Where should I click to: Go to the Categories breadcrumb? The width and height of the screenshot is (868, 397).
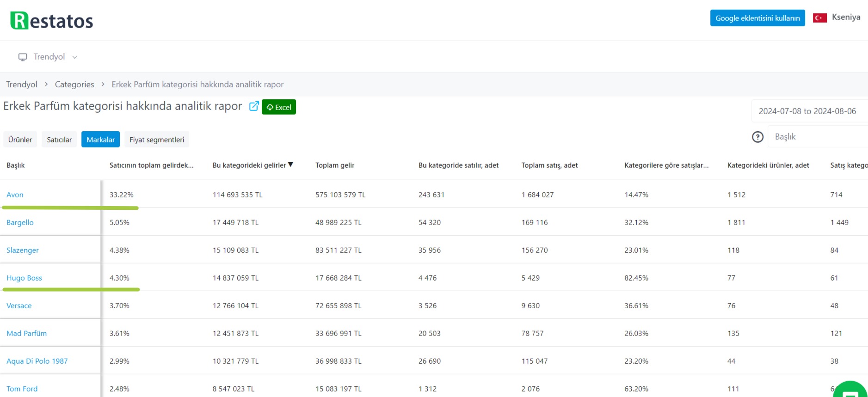click(x=74, y=84)
